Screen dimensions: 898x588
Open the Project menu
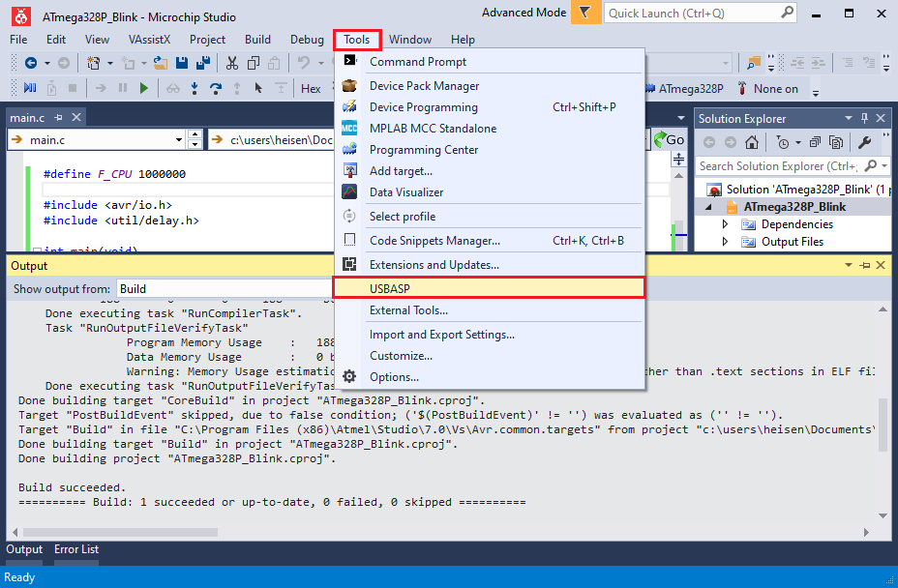pyautogui.click(x=207, y=40)
